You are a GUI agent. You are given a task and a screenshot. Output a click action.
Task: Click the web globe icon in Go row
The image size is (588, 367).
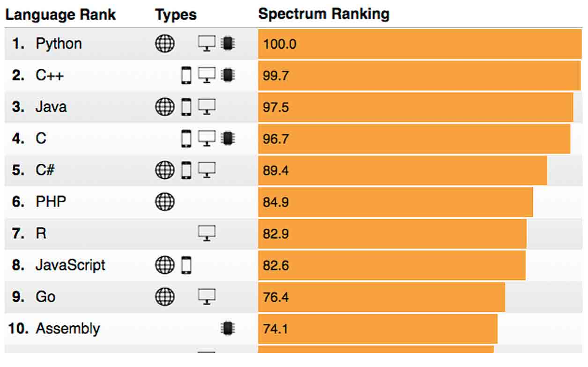tap(164, 296)
